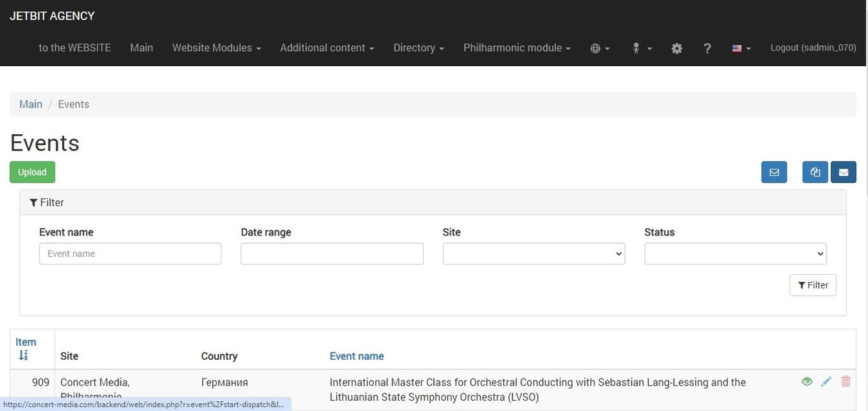Screen dimensions: 868x411
Task: Open the Status filter dropdown
Action: point(735,253)
